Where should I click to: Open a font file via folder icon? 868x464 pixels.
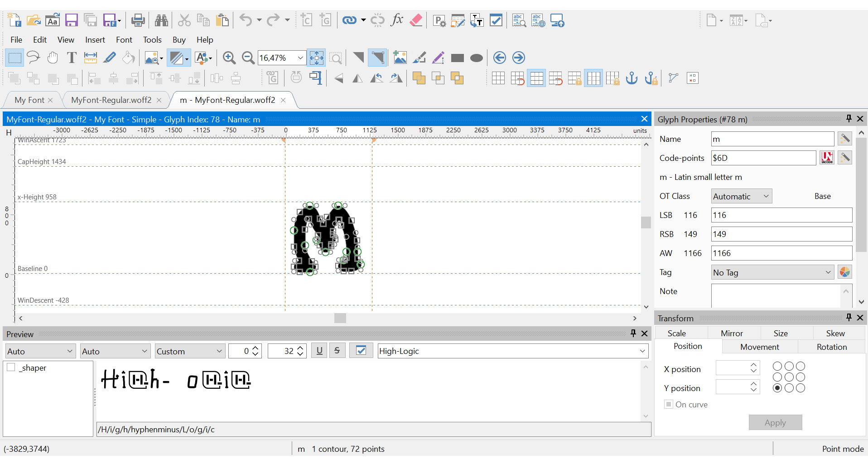click(x=34, y=20)
